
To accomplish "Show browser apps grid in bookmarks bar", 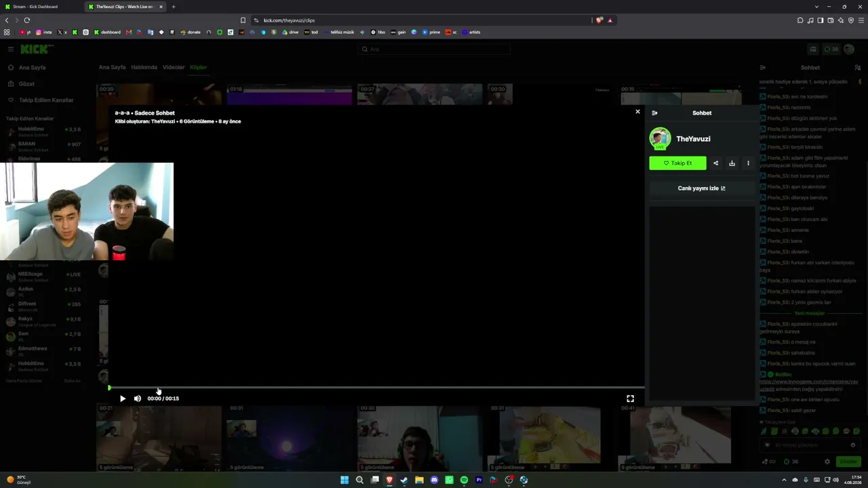I will tap(7, 32).
